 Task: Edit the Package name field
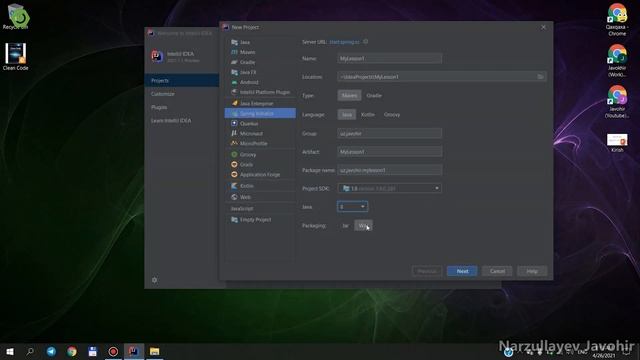point(389,170)
